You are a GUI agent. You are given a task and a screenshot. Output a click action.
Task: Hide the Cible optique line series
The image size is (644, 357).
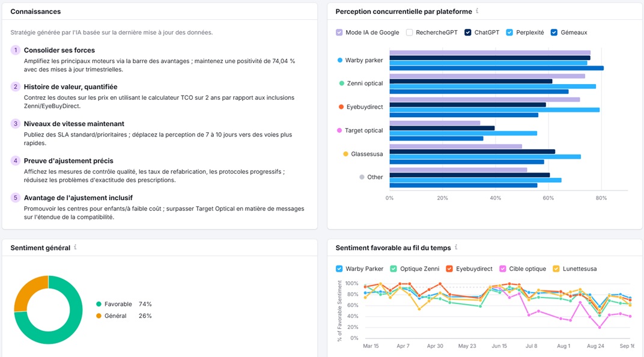pos(502,269)
